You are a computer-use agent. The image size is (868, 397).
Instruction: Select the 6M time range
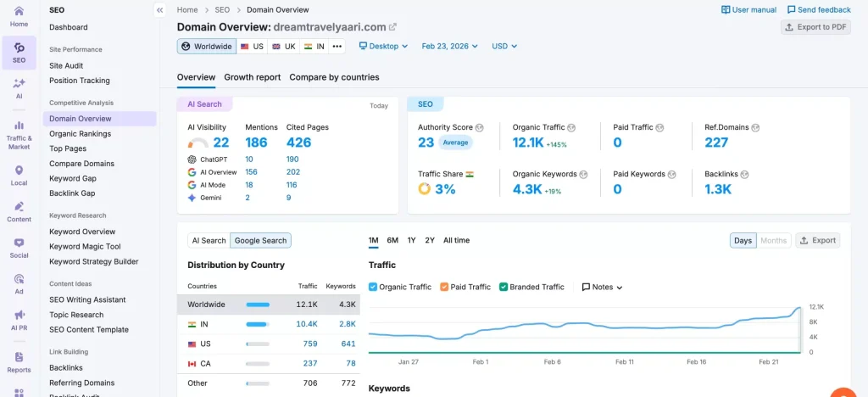point(392,240)
